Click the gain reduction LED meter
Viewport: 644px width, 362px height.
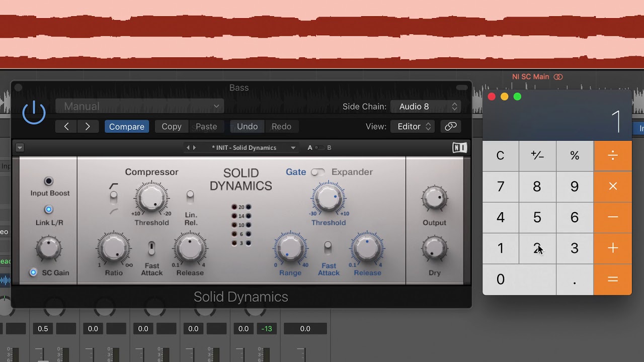point(241,225)
